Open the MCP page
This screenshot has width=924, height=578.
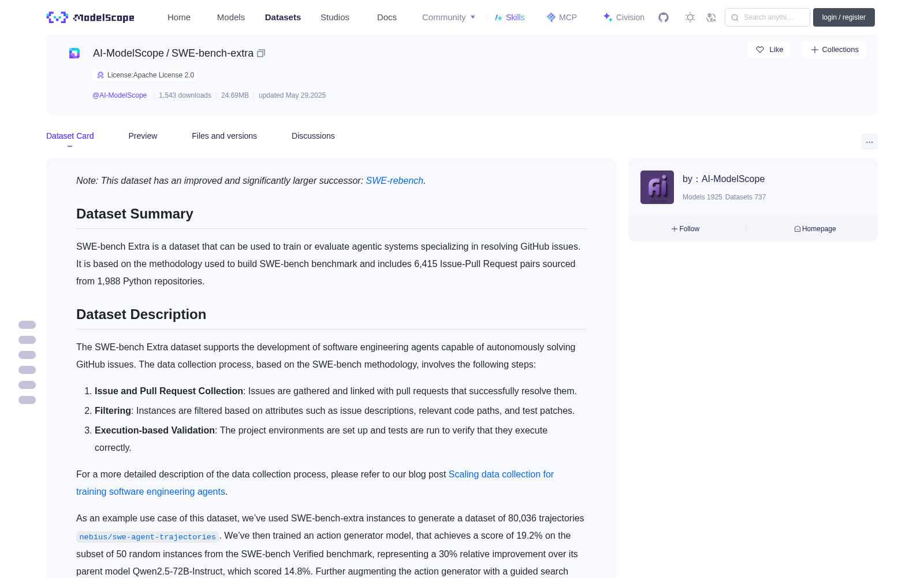coord(562,17)
